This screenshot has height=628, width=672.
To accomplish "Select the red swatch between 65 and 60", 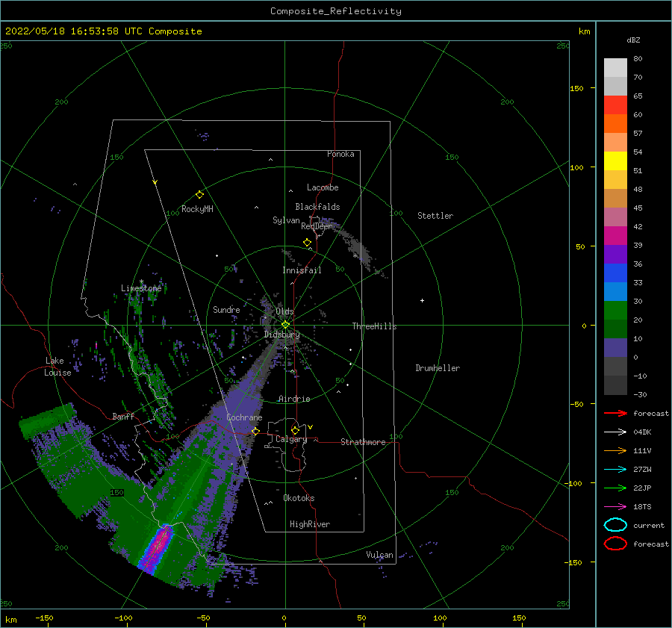I will click(x=615, y=105).
